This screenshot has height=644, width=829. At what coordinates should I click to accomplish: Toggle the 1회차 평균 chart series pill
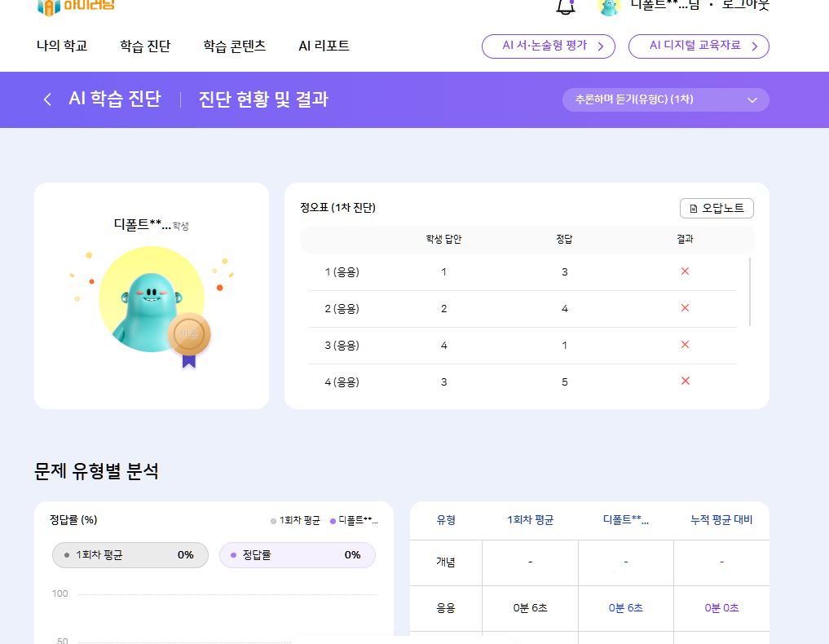(x=132, y=555)
